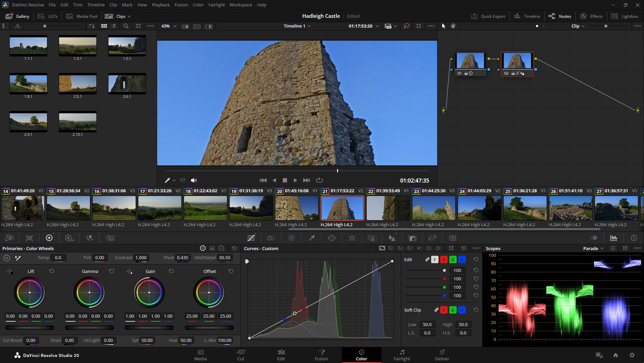Click the Gain white point picker crosshair
Viewport: 644px width, 363px height.
coord(129,271)
